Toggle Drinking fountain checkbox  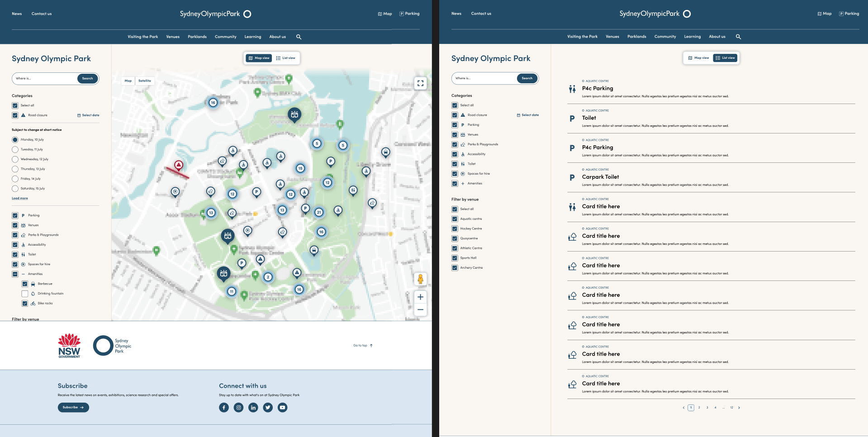coord(25,294)
